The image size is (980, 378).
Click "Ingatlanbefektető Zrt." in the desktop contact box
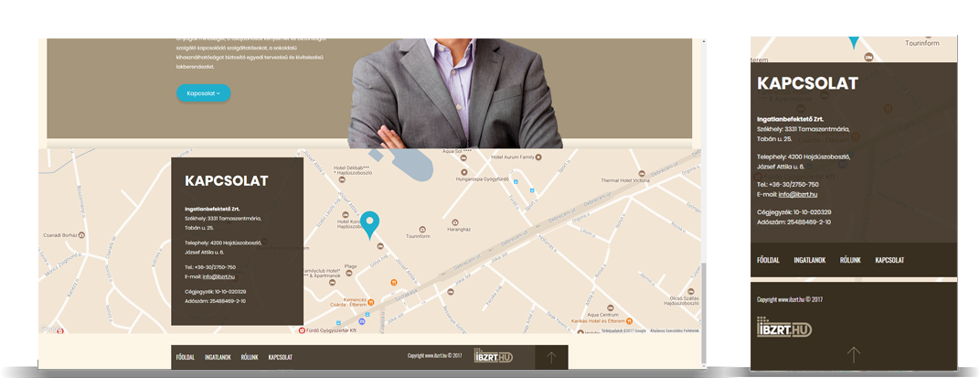coord(212,209)
